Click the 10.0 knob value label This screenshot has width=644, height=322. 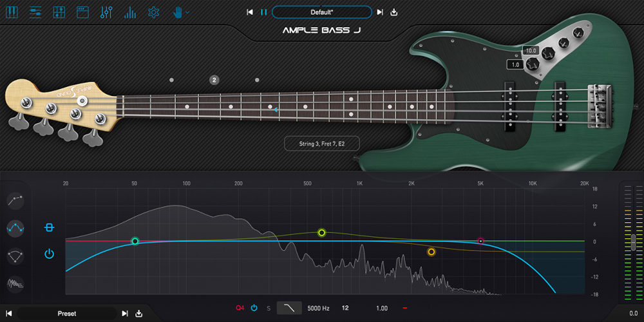(531, 51)
